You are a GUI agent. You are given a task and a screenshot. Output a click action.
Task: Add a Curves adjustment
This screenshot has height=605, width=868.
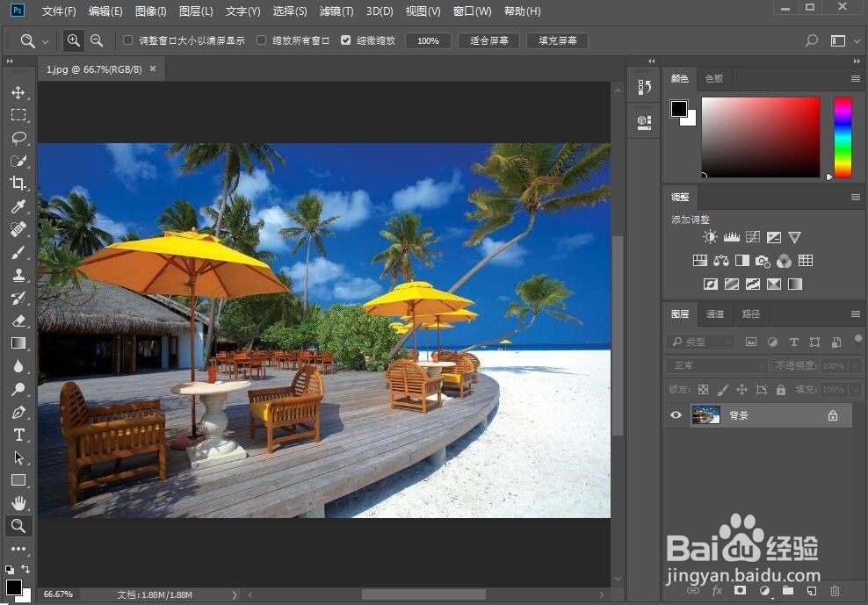point(753,237)
